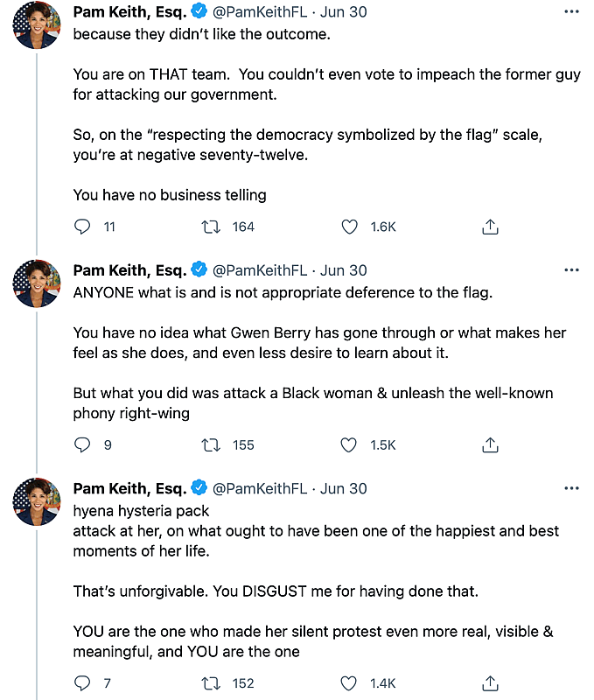Open the Jun 30 timestamp on third tweet
The height and width of the screenshot is (700, 594).
(x=344, y=488)
